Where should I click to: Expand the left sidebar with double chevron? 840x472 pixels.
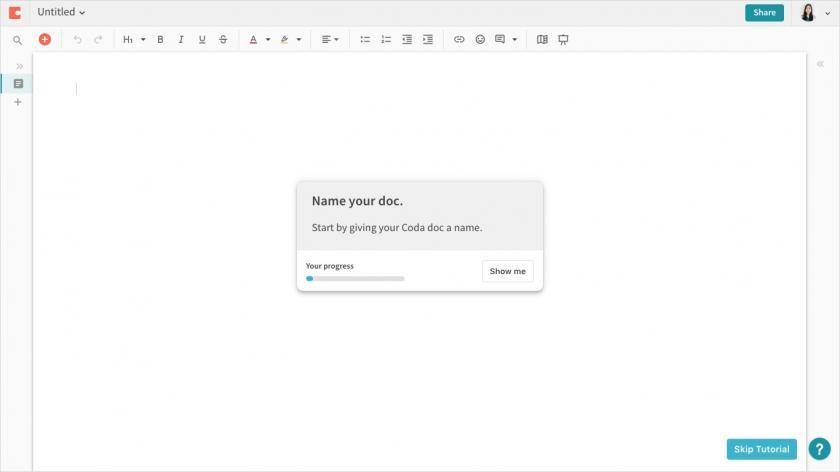19,66
